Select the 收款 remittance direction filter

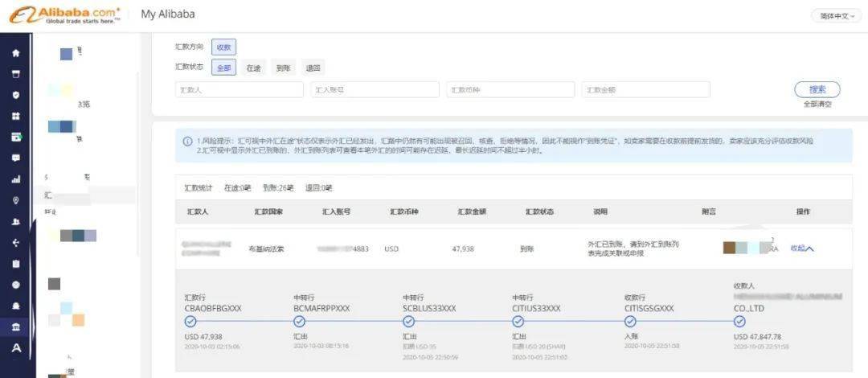[x=223, y=47]
